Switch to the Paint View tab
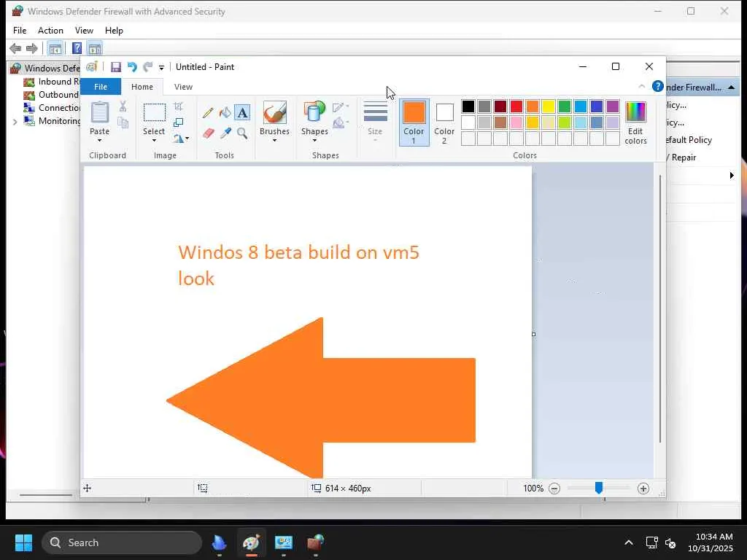The width and height of the screenshot is (747, 560). pyautogui.click(x=183, y=87)
